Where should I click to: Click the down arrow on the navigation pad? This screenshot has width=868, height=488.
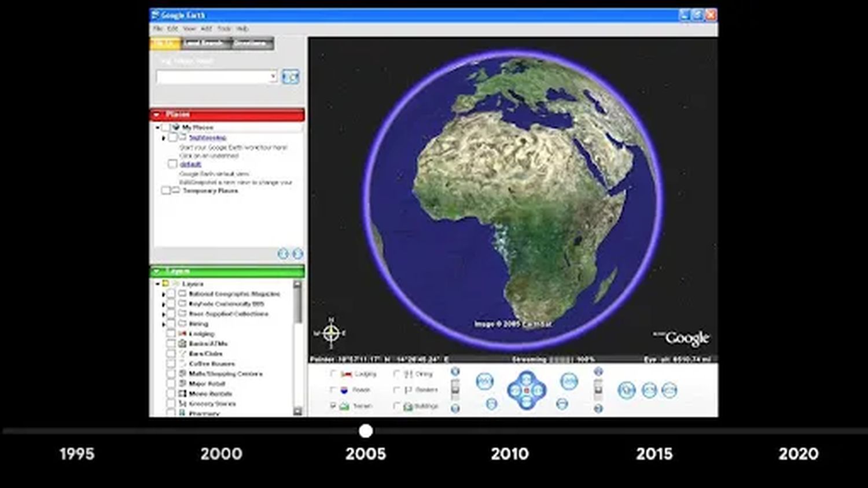tap(526, 402)
